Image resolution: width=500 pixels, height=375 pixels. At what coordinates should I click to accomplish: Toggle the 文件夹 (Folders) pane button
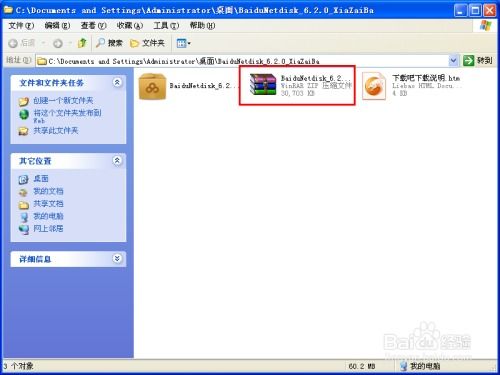pyautogui.click(x=147, y=43)
